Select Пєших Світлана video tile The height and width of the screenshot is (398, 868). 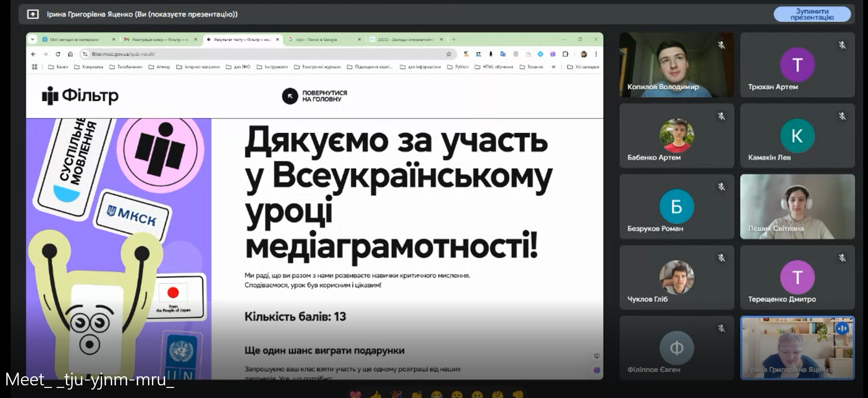797,206
